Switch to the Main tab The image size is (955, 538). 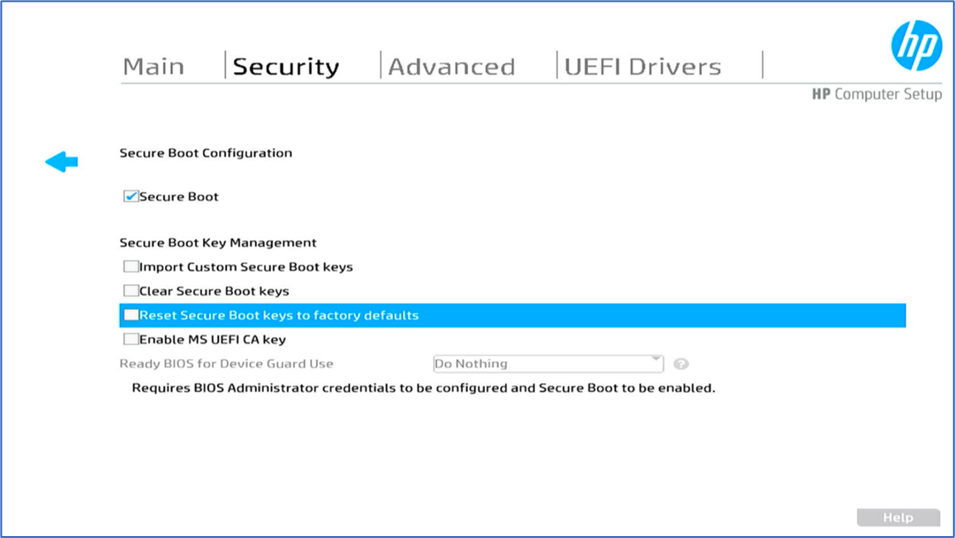click(153, 67)
